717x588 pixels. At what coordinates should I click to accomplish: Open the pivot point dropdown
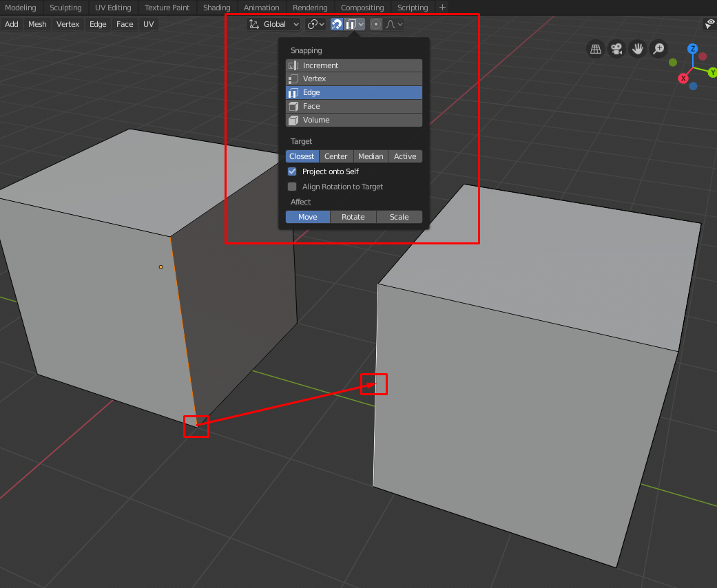[315, 24]
